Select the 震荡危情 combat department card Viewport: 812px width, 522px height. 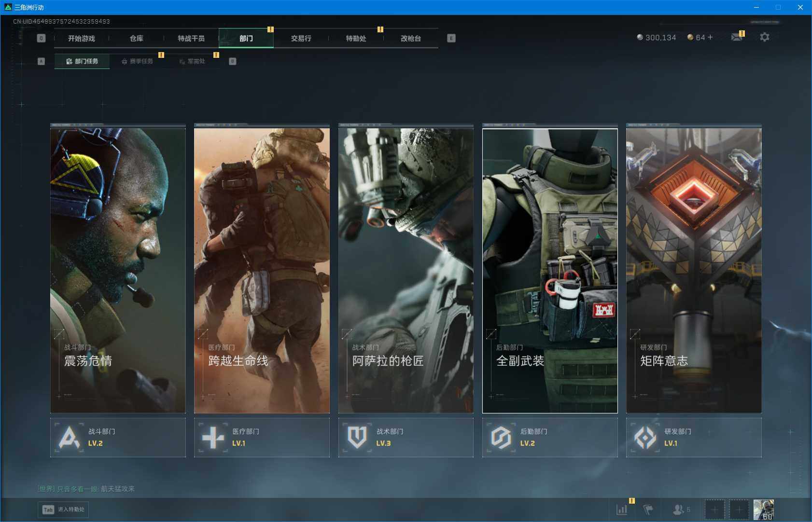(118, 270)
